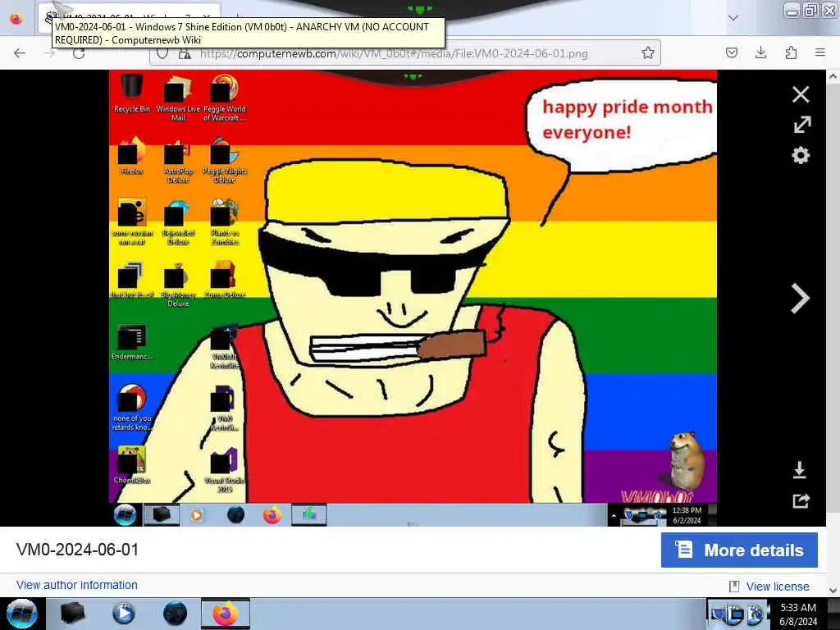Click the scroll-down arrow of page scrollbar

pos(833,589)
